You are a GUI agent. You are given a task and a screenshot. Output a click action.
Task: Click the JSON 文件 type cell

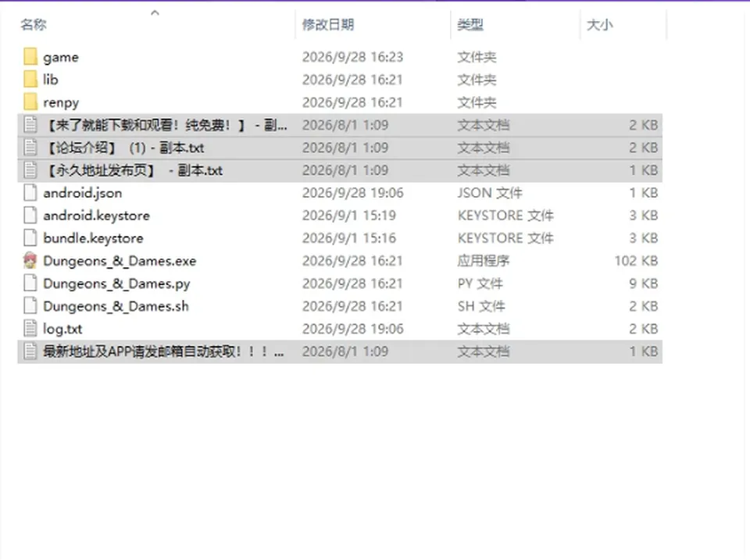tap(490, 193)
